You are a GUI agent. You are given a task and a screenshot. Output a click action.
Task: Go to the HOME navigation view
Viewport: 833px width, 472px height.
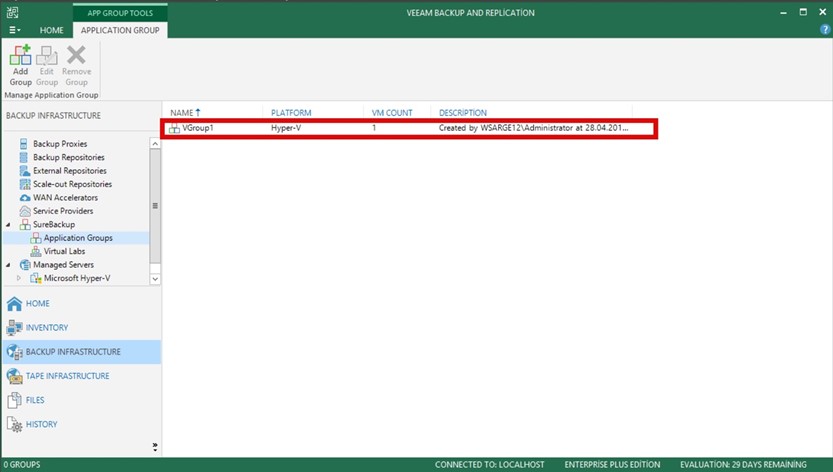(38, 304)
